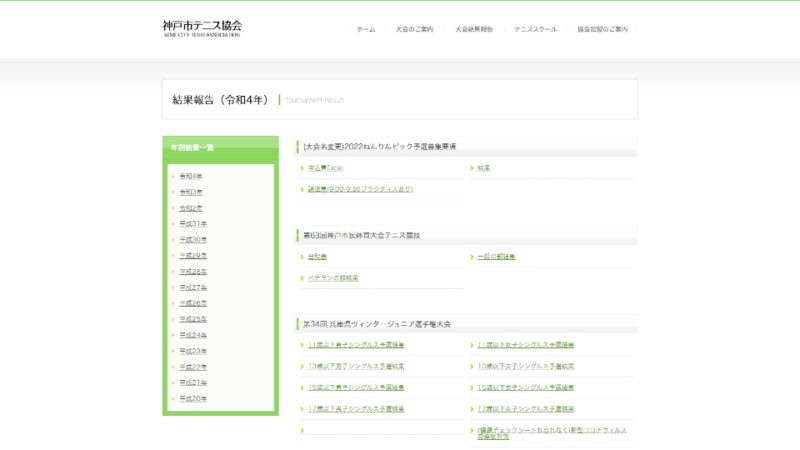Select 平成21年 in the year list
The height and width of the screenshot is (450, 800).
pos(193,382)
